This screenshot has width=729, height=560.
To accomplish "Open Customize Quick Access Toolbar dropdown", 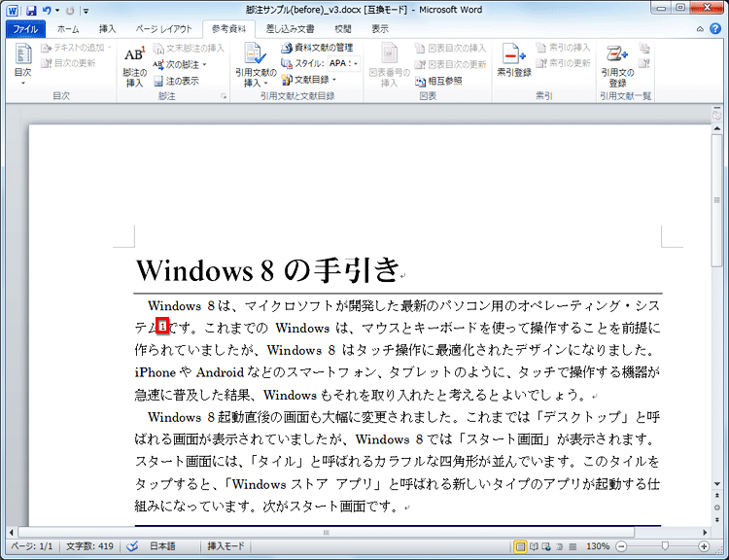I will tap(86, 11).
